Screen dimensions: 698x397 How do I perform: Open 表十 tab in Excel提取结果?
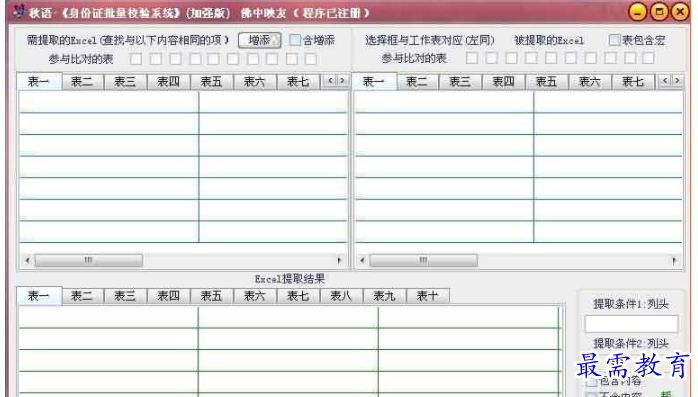click(x=427, y=296)
